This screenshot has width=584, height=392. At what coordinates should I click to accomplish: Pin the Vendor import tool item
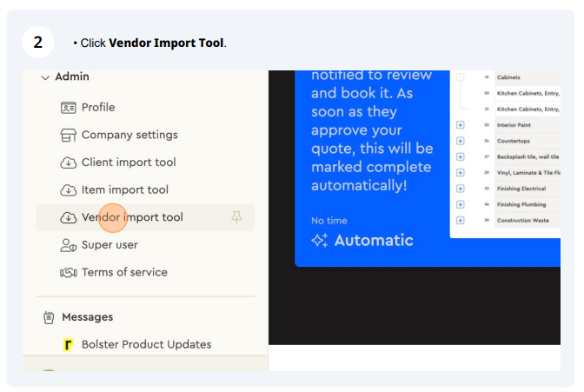point(236,217)
